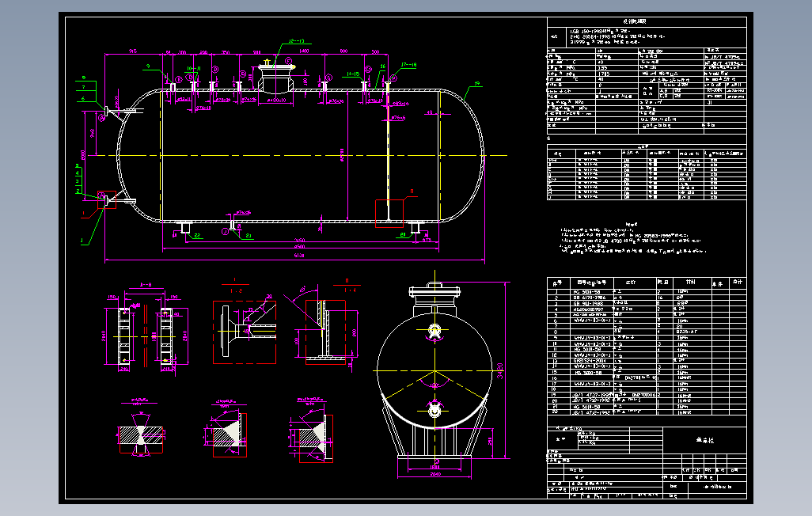Click part balloon label 14-15

click(x=353, y=74)
